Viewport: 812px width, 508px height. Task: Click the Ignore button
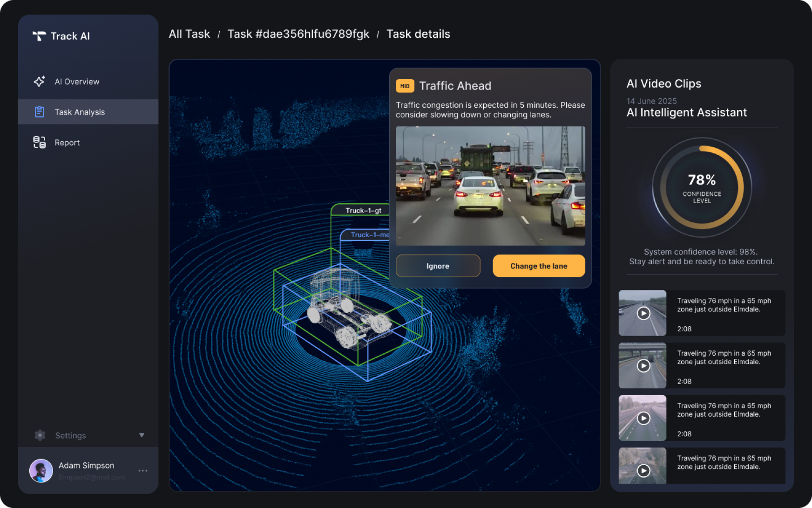click(438, 266)
